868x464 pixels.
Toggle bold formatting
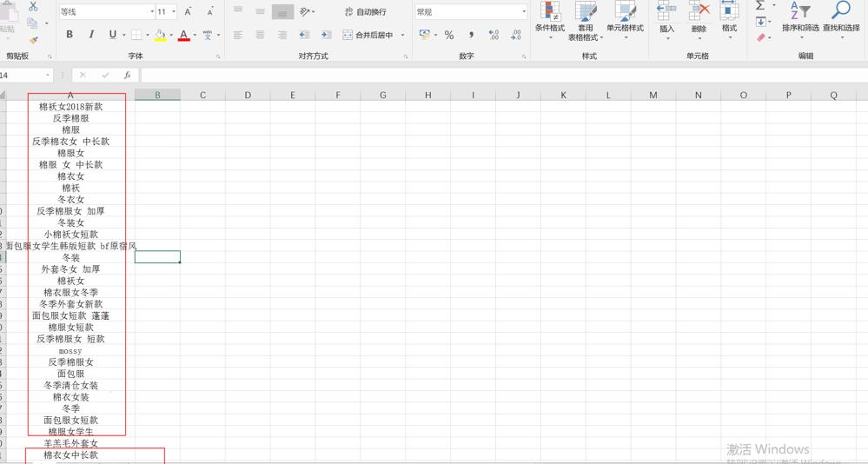(70, 35)
